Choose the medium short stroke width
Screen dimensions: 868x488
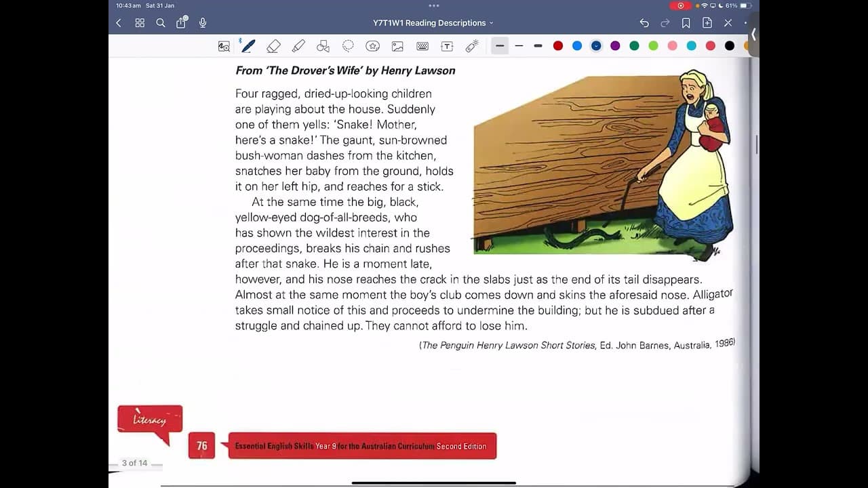click(x=500, y=46)
